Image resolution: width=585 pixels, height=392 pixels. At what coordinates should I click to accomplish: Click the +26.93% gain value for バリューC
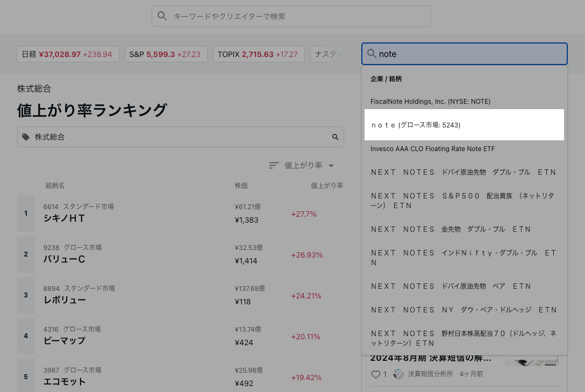(x=306, y=255)
